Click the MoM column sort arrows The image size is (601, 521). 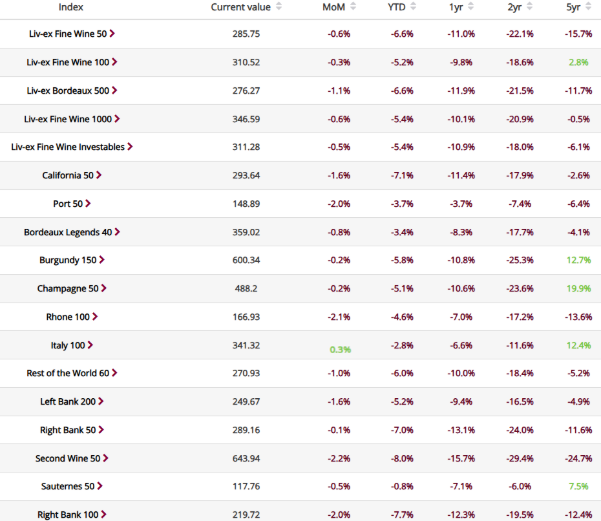point(353,7)
